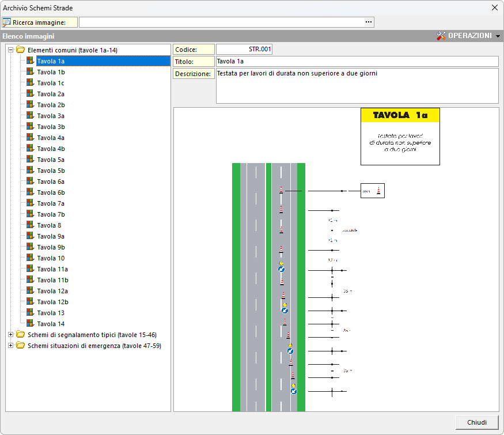This screenshot has height=435, width=504.
Task: Expand Schemi situazioni di emergenza folder
Action: [10, 346]
